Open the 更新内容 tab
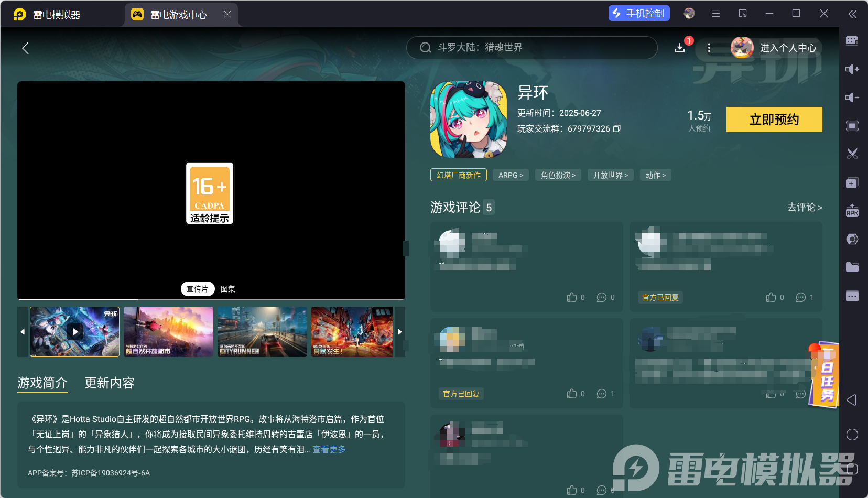Image resolution: width=868 pixels, height=498 pixels. pos(110,383)
